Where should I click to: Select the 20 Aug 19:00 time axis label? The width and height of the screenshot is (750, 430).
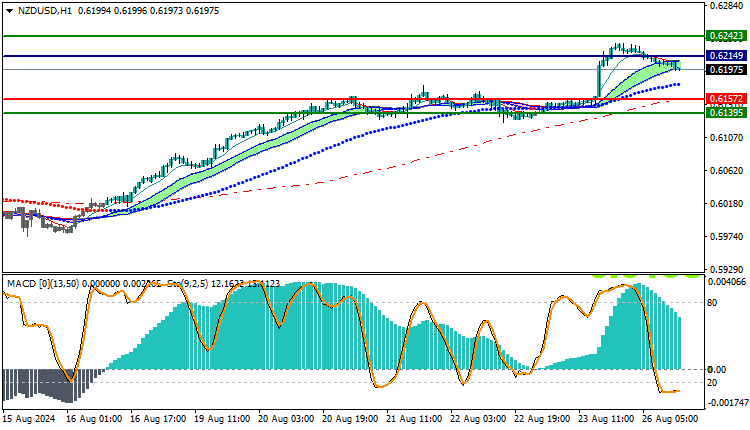pos(351,419)
